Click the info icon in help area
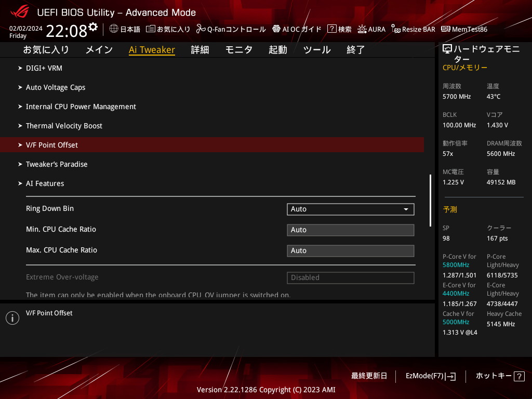This screenshot has height=399, width=532. tap(12, 318)
